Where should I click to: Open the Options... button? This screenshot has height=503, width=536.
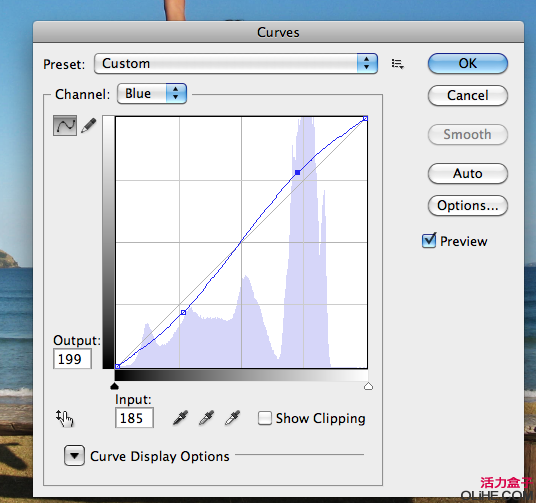pos(468,206)
